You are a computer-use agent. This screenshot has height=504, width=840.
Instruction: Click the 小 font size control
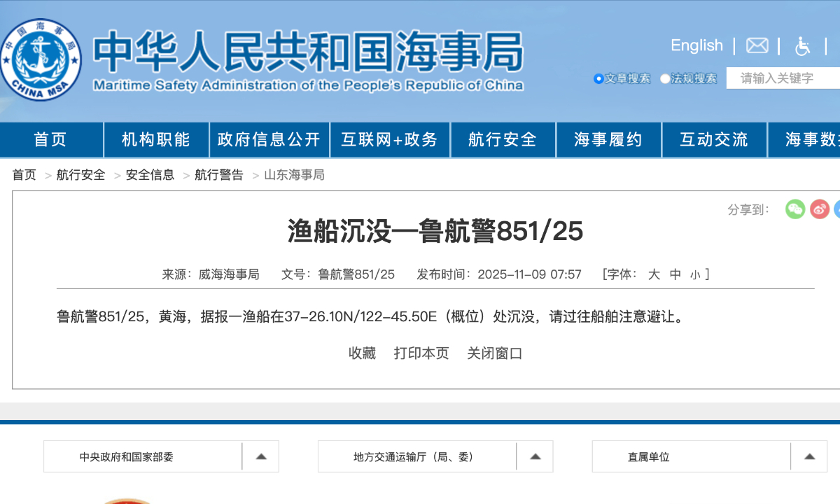pos(695,274)
